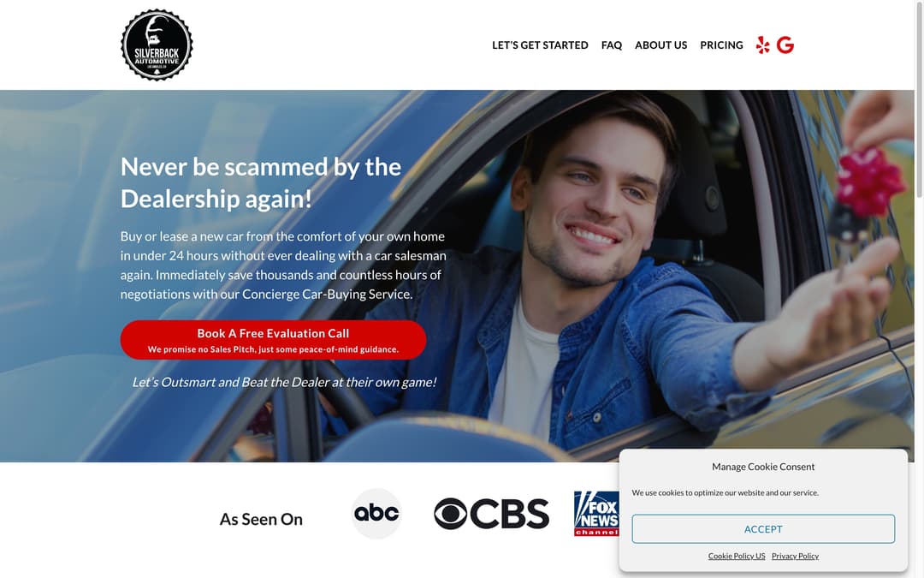Click the As Seen On heading
The height and width of the screenshot is (578, 924).
point(261,519)
